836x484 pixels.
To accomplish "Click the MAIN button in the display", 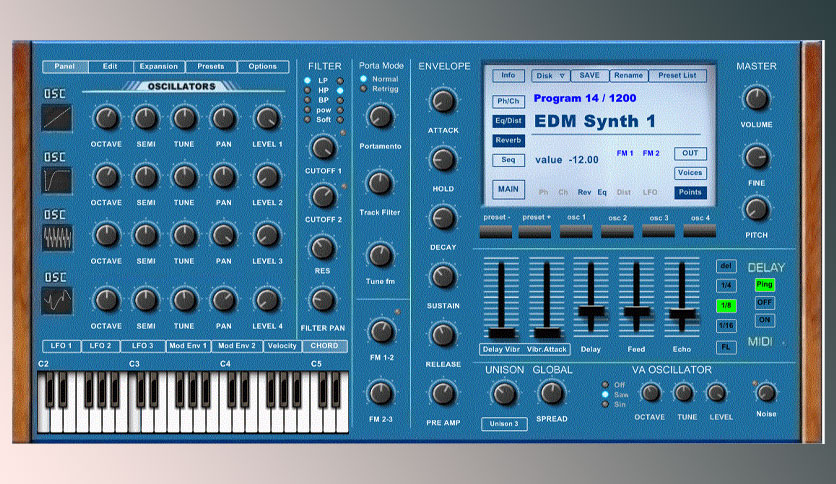I will coord(508,189).
